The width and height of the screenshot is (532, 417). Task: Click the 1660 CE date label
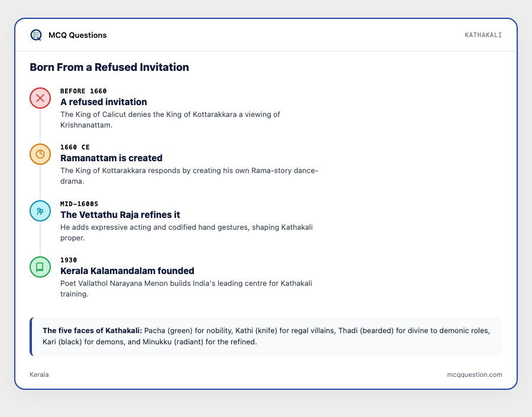[x=75, y=147]
